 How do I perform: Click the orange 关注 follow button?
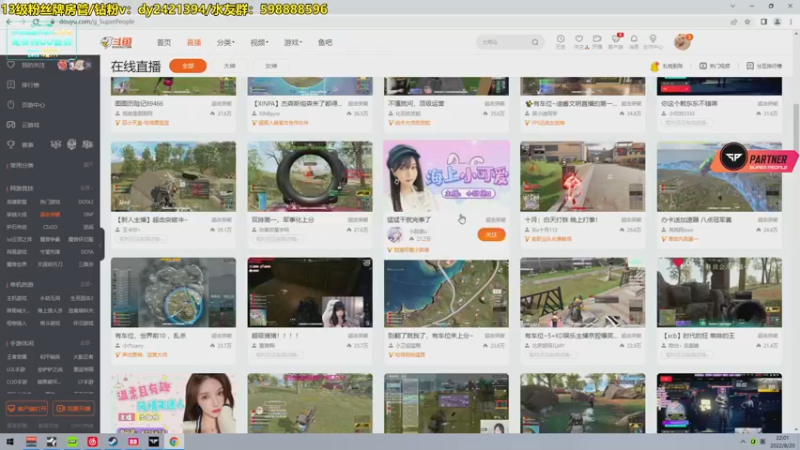pos(491,234)
